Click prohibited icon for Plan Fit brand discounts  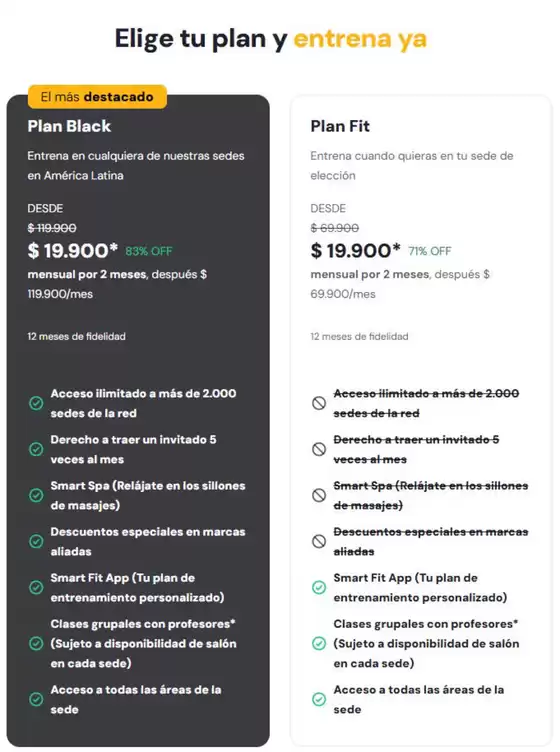click(319, 541)
